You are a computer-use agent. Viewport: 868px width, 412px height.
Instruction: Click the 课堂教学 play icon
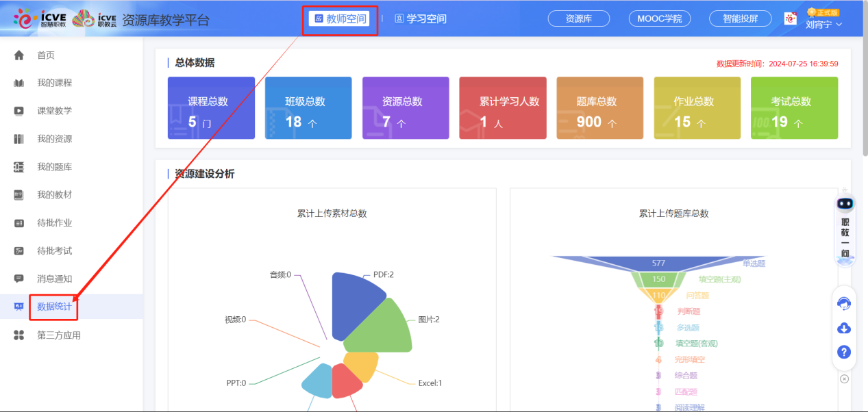pos(19,111)
